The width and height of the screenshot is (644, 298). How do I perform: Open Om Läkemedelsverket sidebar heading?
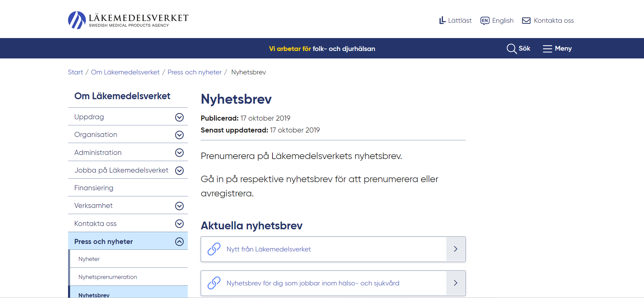[x=122, y=96]
